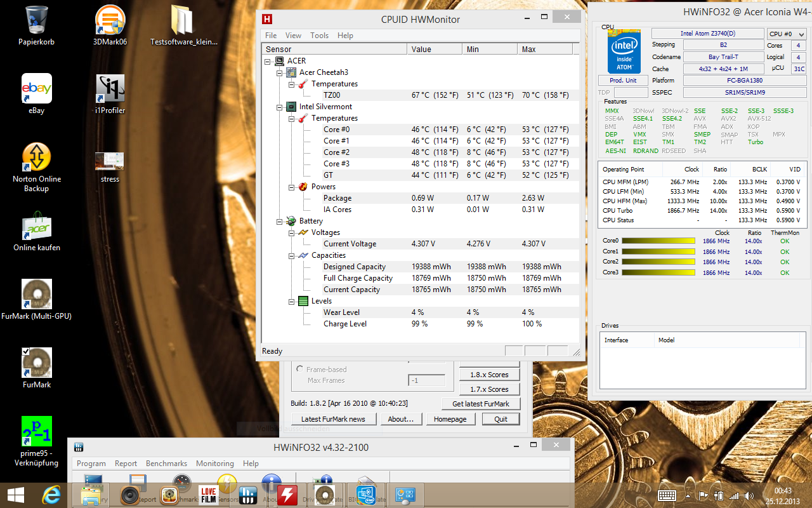Click the Core0 usage bar in HWiNFO32

tap(657, 241)
